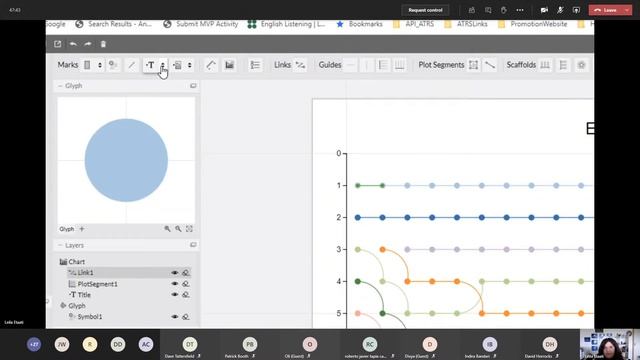The height and width of the screenshot is (360, 640).
Task: Open Teams meeting chat
Action: click(x=488, y=10)
